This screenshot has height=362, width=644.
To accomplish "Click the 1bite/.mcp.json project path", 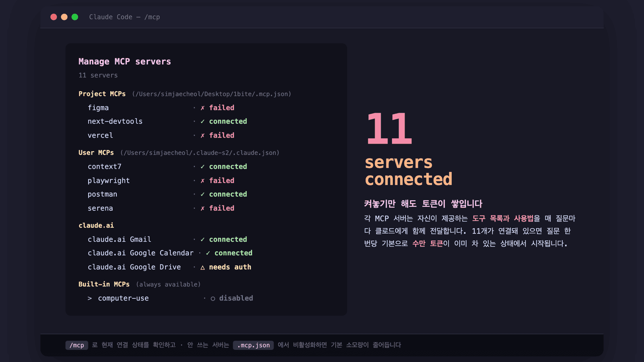I will (212, 94).
